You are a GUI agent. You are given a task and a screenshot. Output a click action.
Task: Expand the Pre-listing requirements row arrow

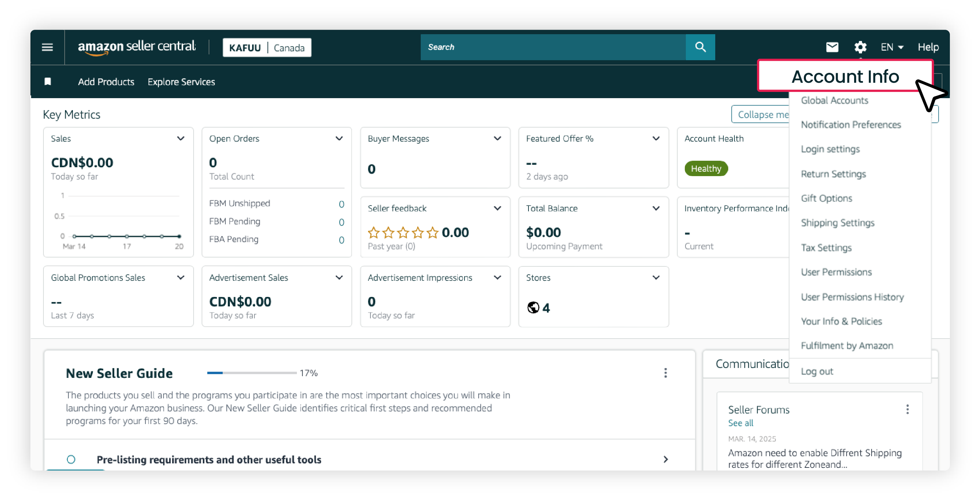pos(665,459)
